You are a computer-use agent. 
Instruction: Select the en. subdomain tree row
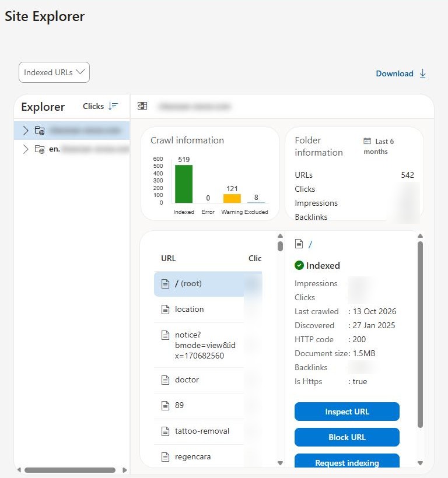tap(72, 149)
